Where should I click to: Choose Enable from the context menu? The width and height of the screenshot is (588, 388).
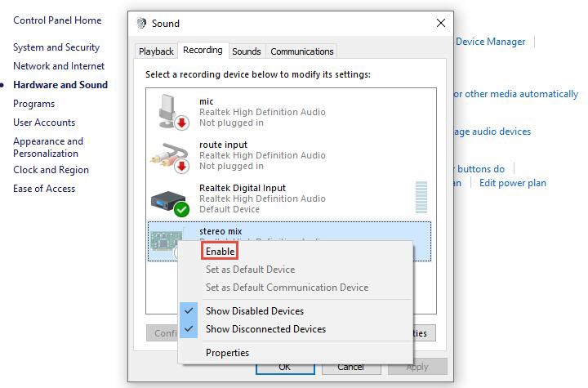pyautogui.click(x=220, y=252)
